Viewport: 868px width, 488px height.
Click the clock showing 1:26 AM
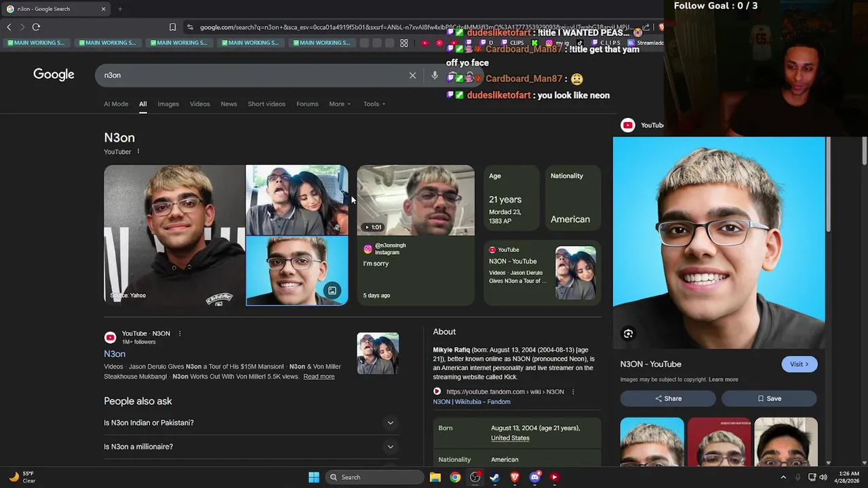847,477
